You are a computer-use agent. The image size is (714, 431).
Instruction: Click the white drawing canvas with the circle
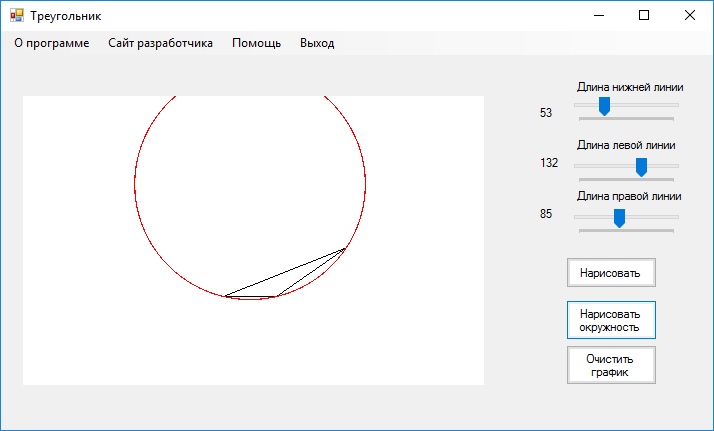[253, 240]
